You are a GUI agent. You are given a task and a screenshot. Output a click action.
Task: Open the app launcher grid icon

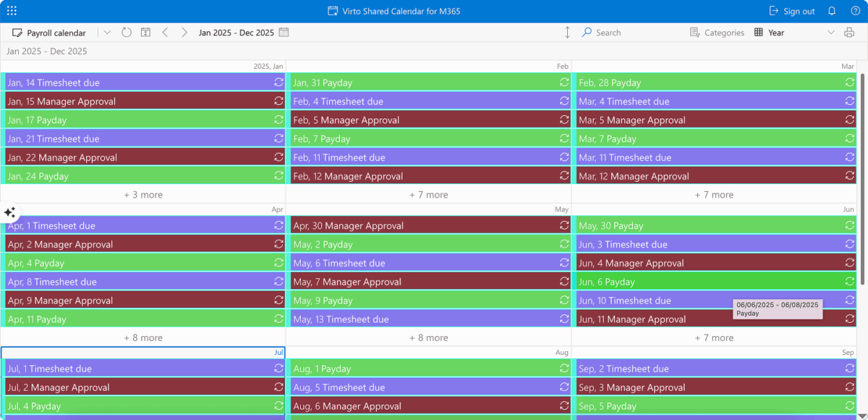pyautogui.click(x=12, y=11)
